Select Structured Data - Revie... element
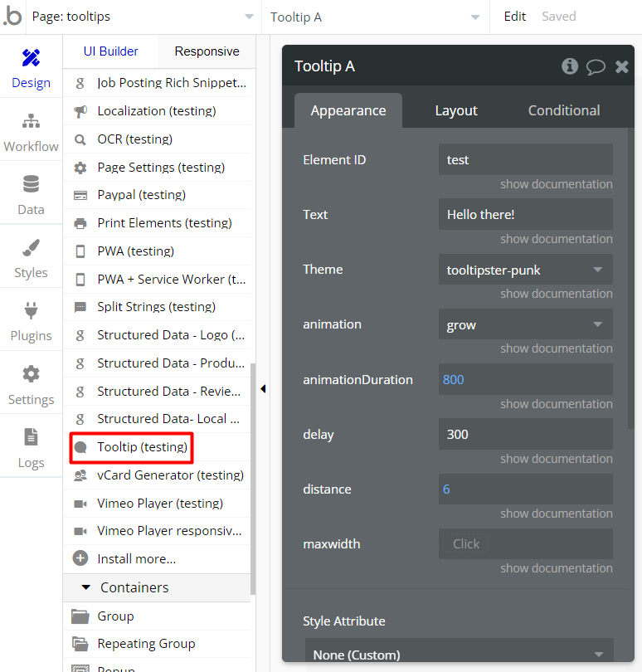 coord(157,392)
